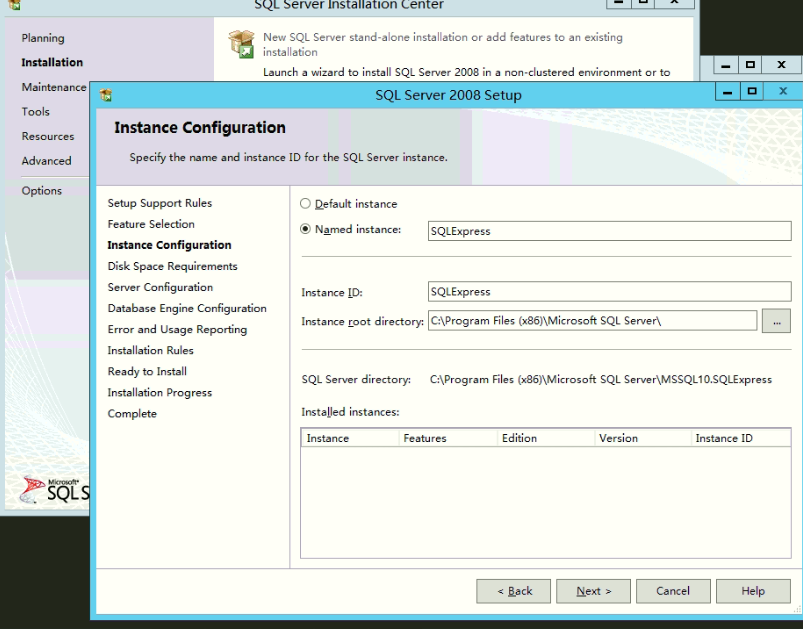Click the Version column header
The width and height of the screenshot is (803, 629).
click(x=643, y=438)
